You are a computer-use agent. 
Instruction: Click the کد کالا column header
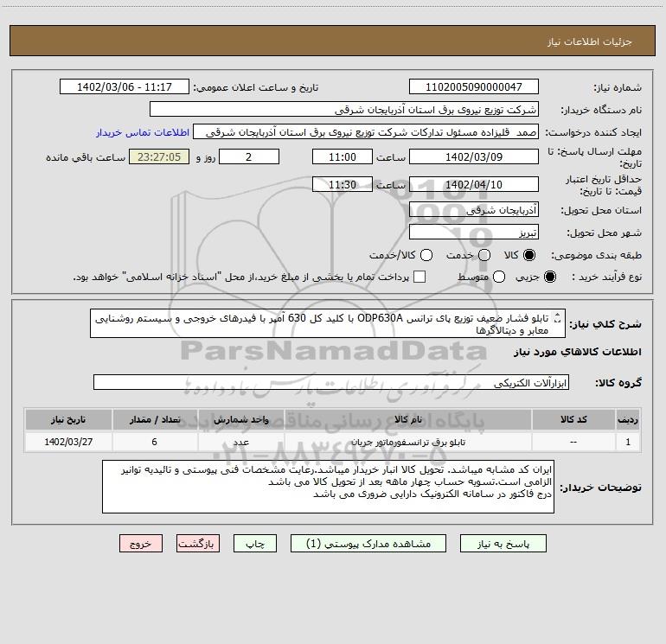coord(573,419)
